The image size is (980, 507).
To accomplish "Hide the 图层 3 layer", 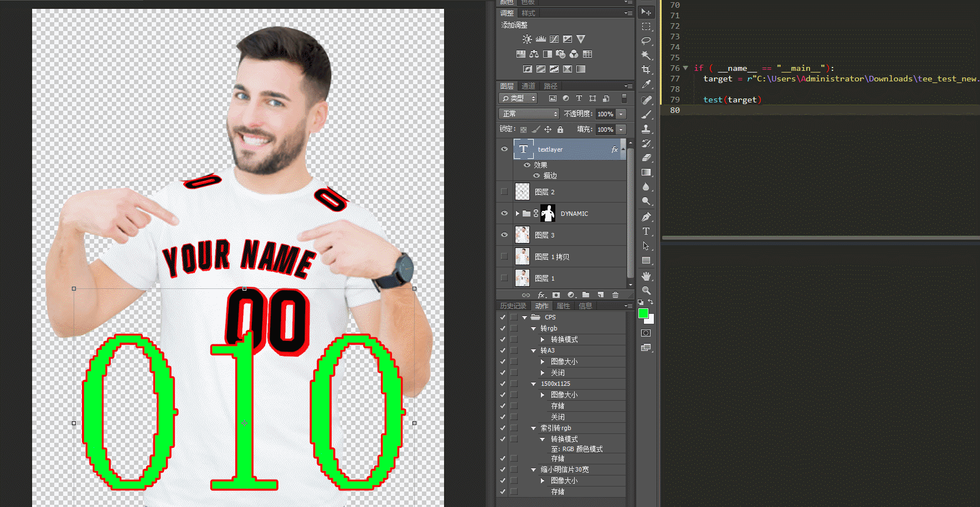I will (504, 235).
